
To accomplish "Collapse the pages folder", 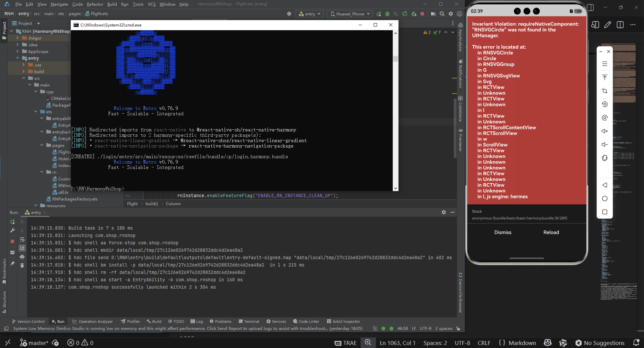I will point(42,145).
